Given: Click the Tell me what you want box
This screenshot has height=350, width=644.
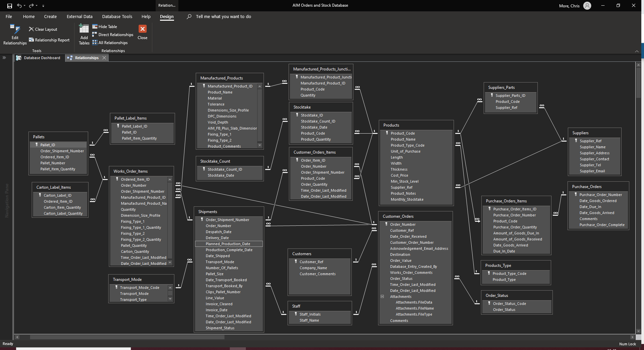Looking at the screenshot, I should 223,17.
